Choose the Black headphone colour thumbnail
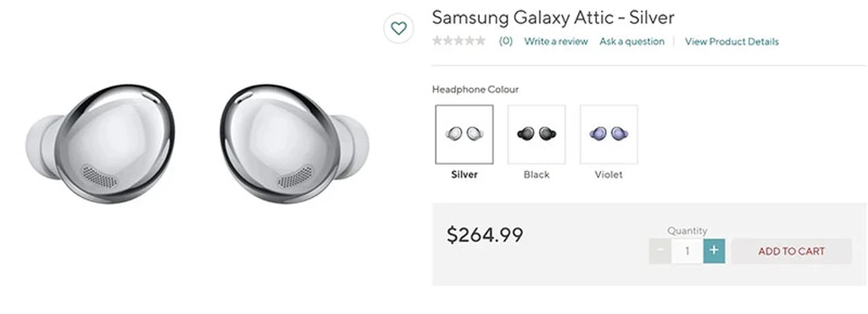The width and height of the screenshot is (868, 314). pos(537,135)
